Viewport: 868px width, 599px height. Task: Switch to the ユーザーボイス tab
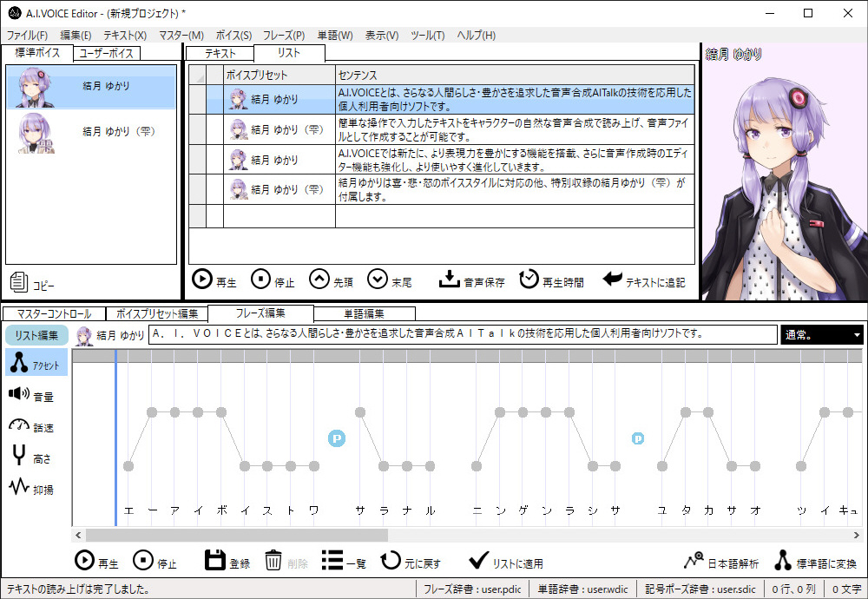pos(106,54)
